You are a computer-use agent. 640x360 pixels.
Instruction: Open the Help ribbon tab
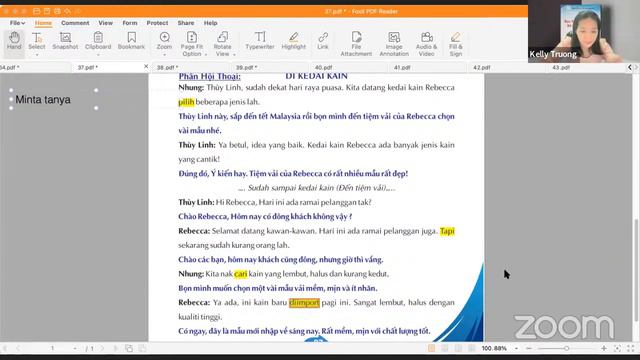coord(211,23)
